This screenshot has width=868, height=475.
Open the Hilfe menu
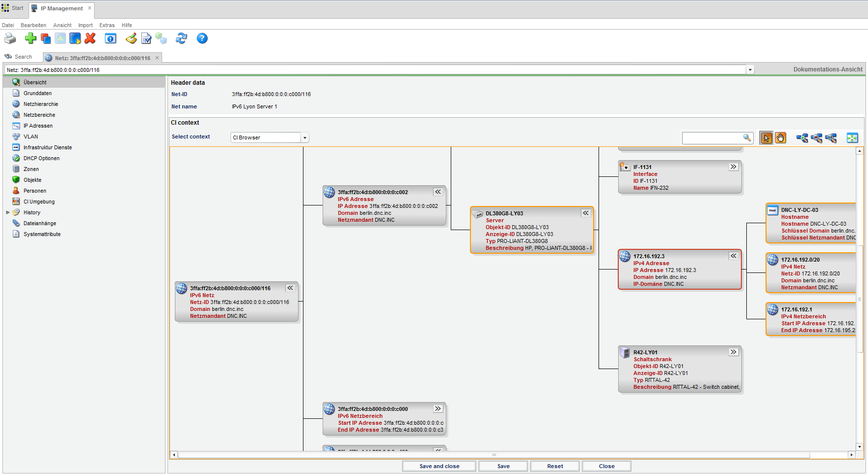tap(127, 25)
